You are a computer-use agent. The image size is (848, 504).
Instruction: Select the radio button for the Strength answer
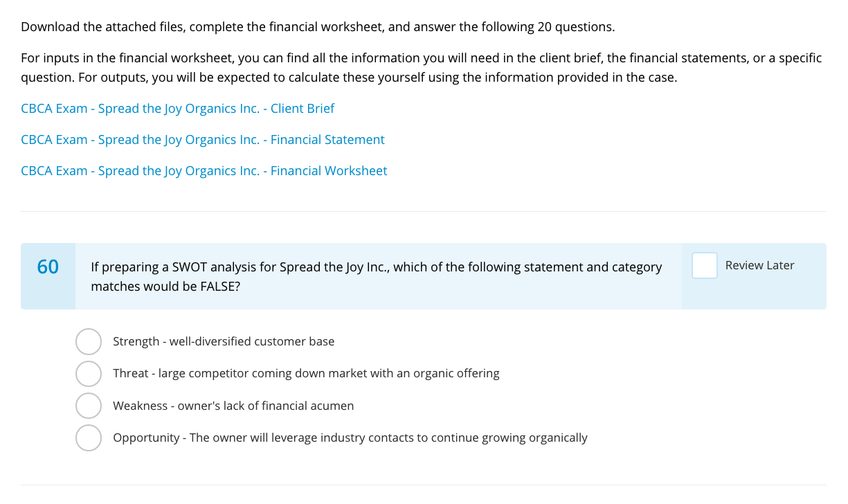(x=89, y=341)
